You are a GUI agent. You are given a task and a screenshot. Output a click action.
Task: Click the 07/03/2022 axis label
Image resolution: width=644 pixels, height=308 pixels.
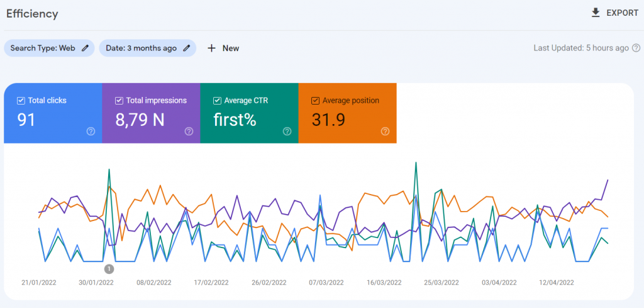pos(326,283)
